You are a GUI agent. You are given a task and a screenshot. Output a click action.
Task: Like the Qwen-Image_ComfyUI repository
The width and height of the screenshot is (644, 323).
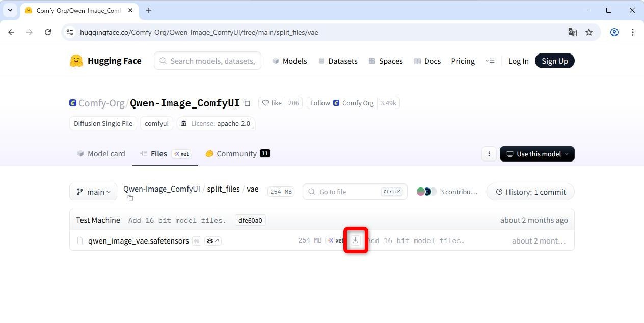(272, 103)
